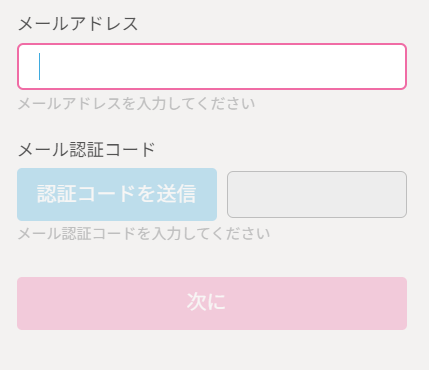429x370 pixels.
Task: Click the 次に button
Action: pyautogui.click(x=212, y=303)
